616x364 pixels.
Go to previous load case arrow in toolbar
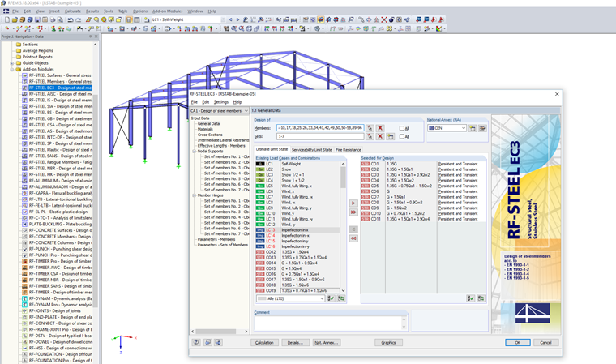(x=231, y=19)
